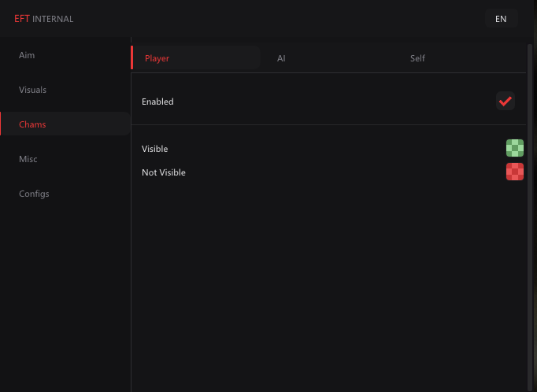
Task: Click the "Enabled" label text
Action: tap(157, 102)
